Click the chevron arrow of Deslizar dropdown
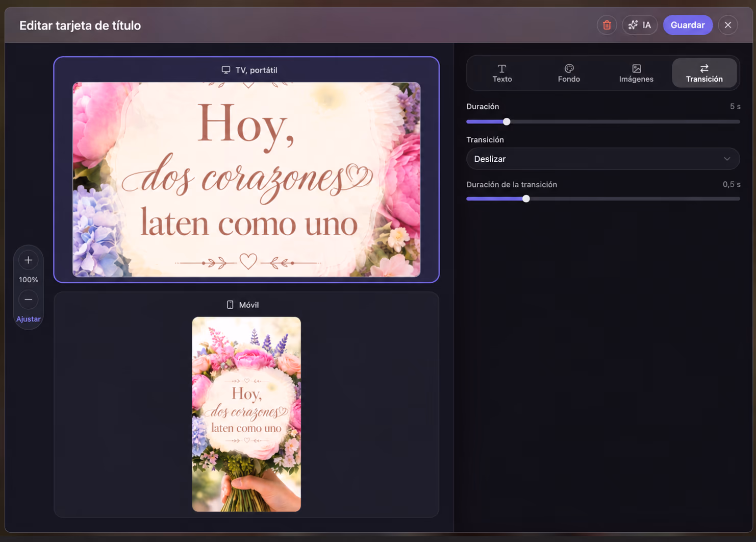Image resolution: width=756 pixels, height=542 pixels. tap(727, 159)
